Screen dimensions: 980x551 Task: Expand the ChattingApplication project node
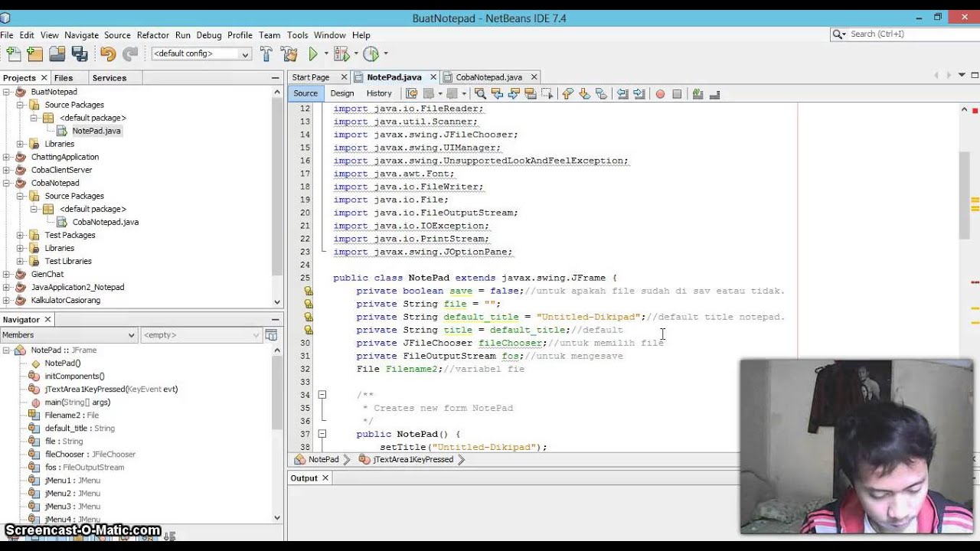pos(7,157)
